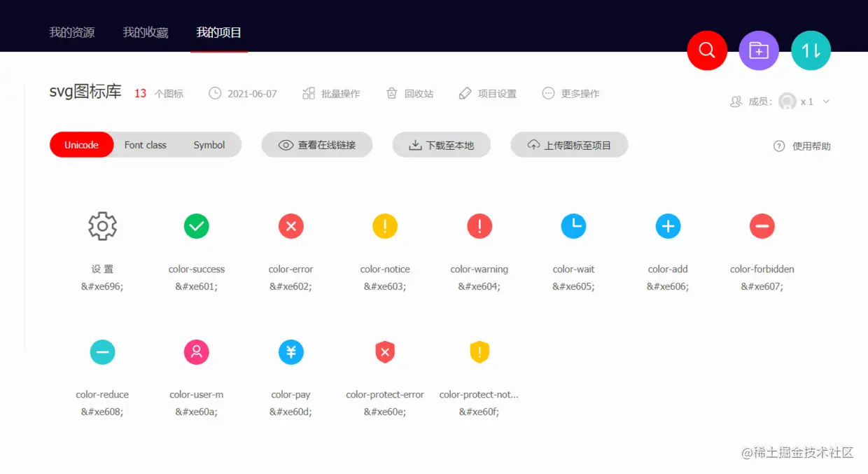Click the color-user-m label
868x474 pixels.
[197, 395]
